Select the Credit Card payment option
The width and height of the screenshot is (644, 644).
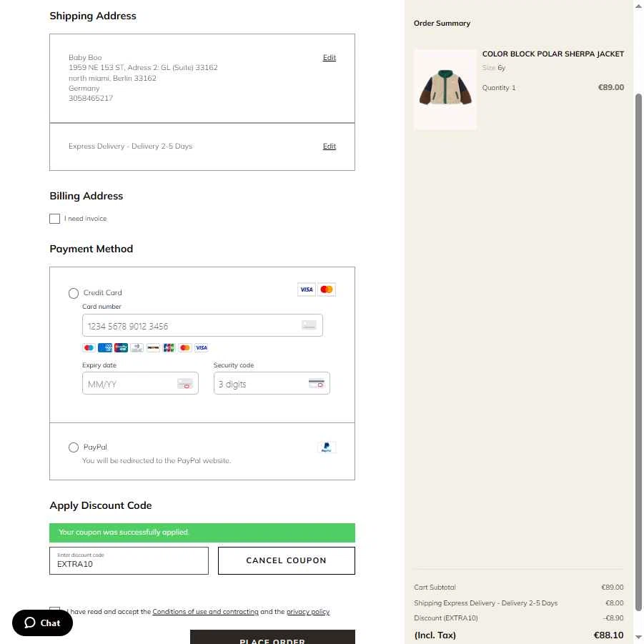[74, 293]
